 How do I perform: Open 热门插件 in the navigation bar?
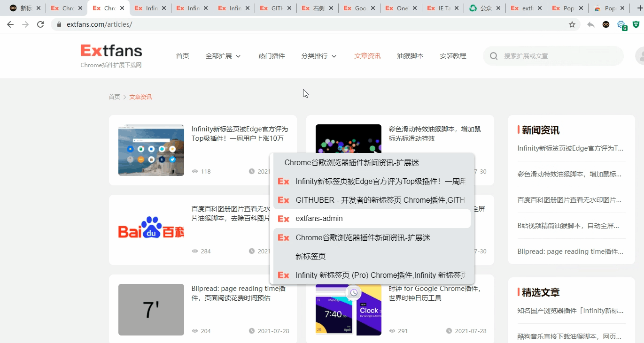tap(272, 56)
